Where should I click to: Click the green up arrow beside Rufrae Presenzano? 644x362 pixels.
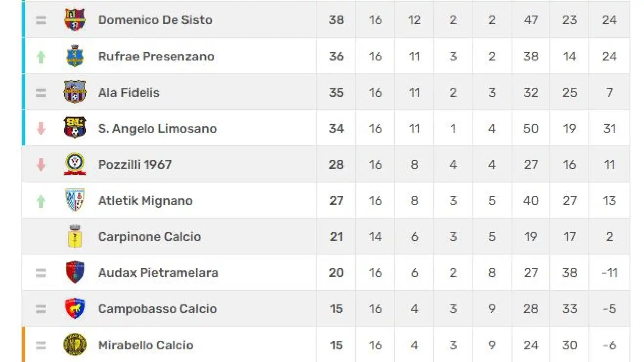point(41,57)
